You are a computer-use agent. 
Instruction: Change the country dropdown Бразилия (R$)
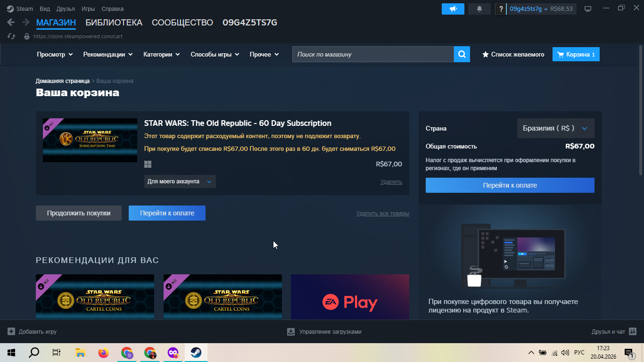[555, 128]
